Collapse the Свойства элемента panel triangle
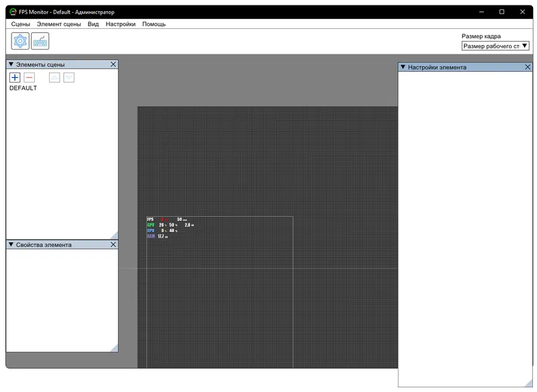The width and height of the screenshot is (537, 392). click(11, 244)
